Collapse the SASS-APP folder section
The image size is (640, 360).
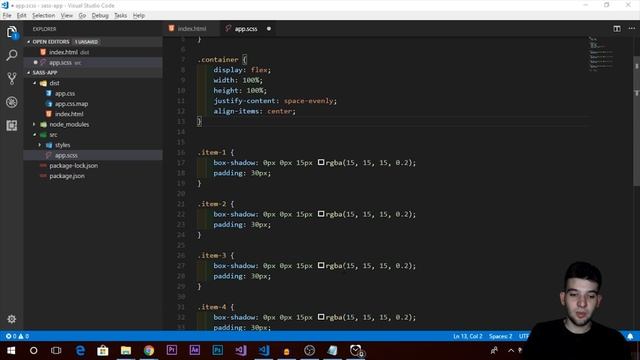tap(29, 73)
